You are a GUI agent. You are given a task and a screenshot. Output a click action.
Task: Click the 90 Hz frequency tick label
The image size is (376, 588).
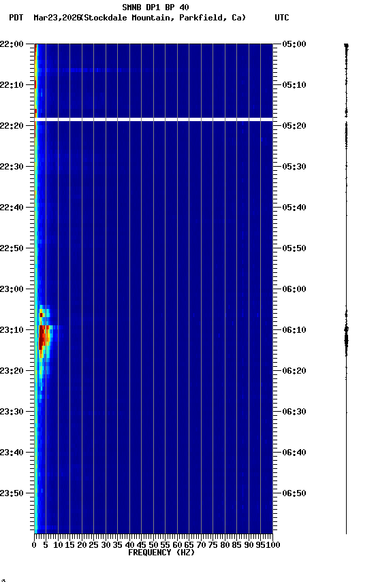(249, 546)
